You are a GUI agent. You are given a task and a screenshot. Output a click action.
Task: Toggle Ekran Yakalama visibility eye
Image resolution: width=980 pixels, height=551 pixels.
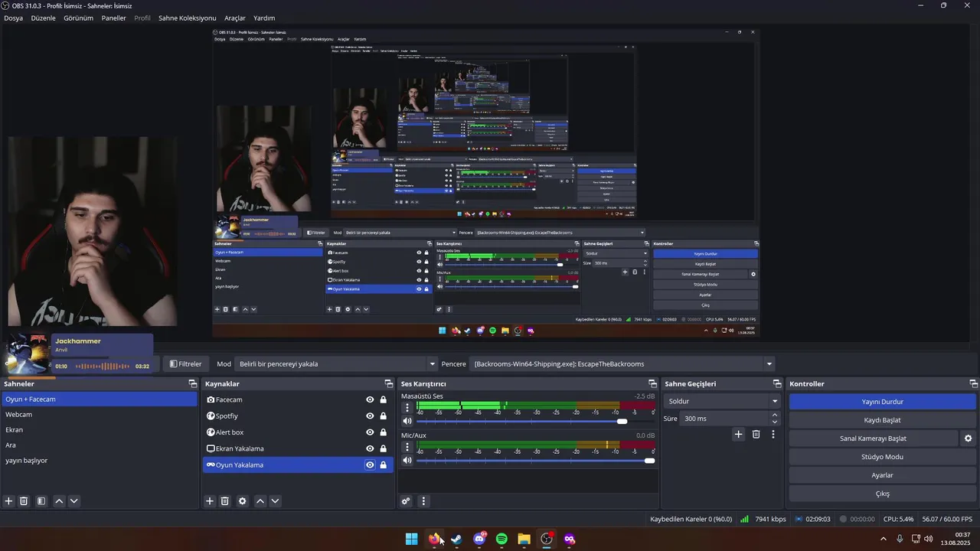[x=370, y=448]
